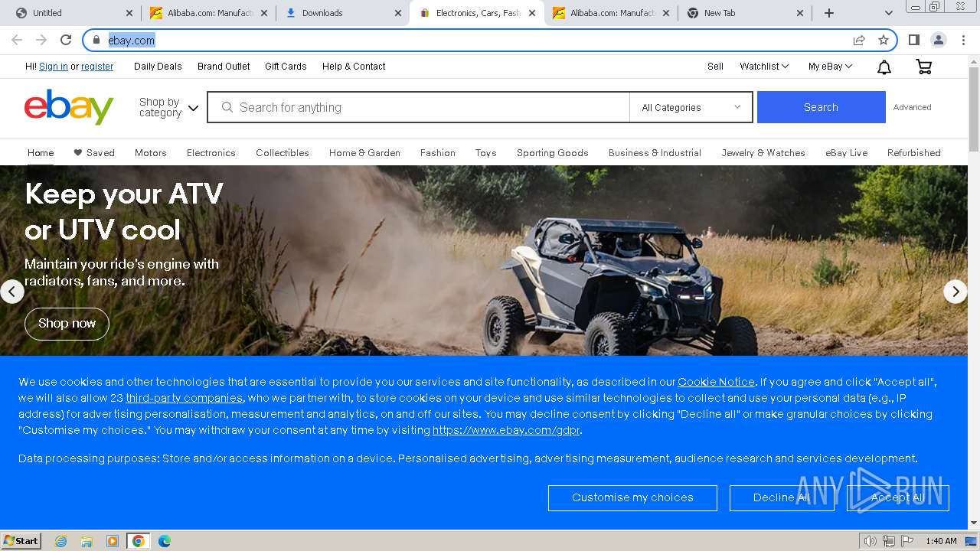
Task: Toggle Chrome side panel icon
Action: click(x=914, y=40)
